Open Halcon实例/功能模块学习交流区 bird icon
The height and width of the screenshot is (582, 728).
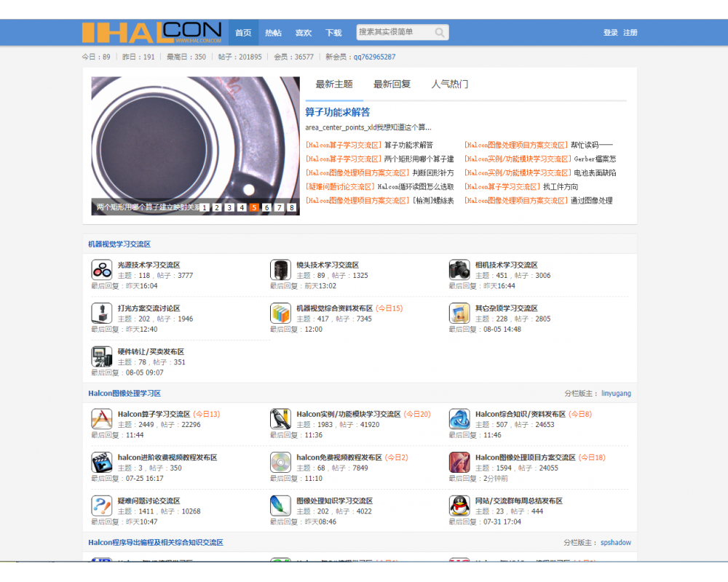tap(280, 418)
